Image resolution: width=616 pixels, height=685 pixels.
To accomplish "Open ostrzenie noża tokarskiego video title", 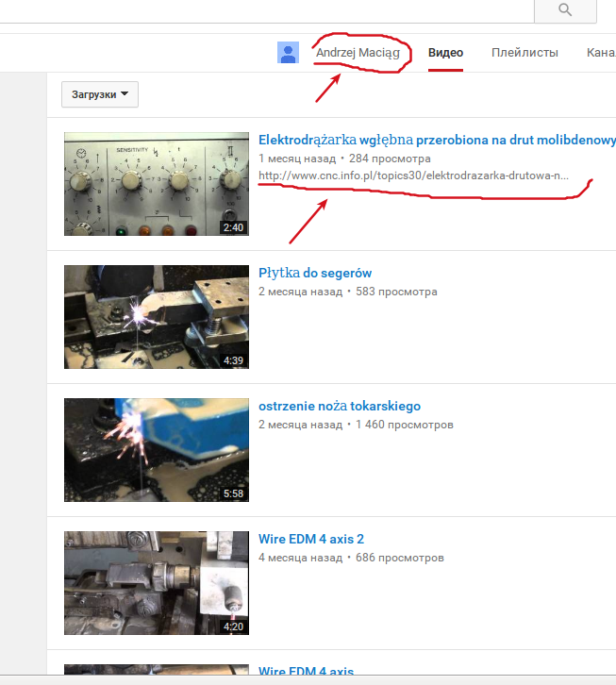I will pyautogui.click(x=340, y=407).
